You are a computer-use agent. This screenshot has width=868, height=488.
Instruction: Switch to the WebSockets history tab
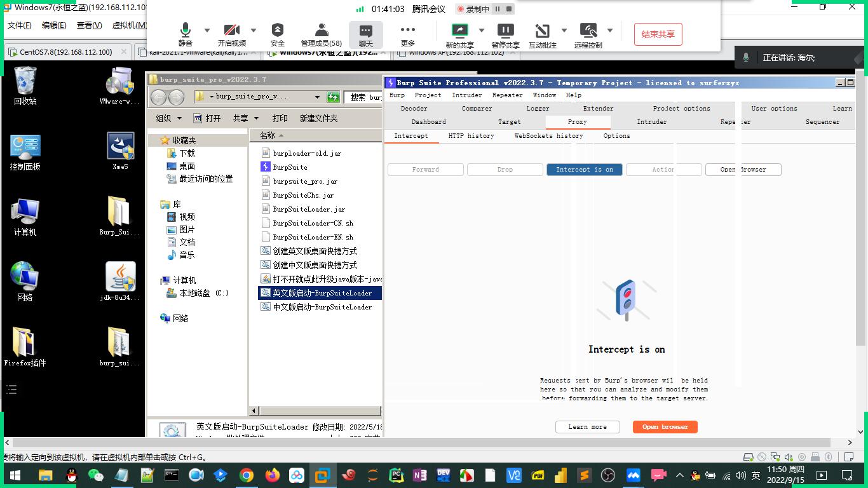[x=548, y=136]
